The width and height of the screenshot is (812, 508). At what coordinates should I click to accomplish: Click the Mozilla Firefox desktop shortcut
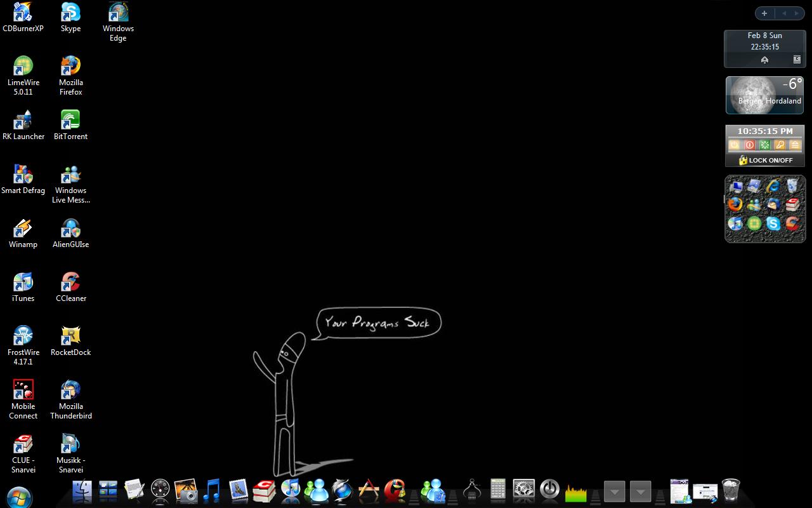tap(70, 76)
